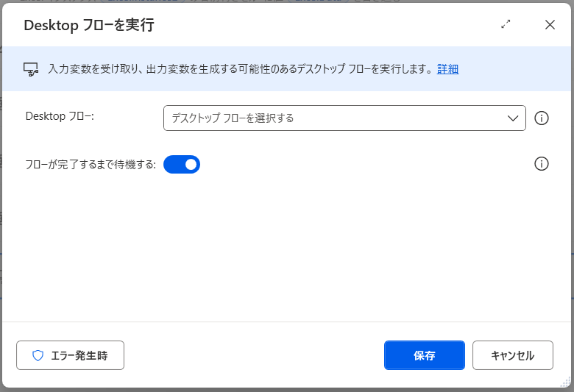This screenshot has width=574, height=392.
Task: Open the エラー発生時 settings
Action: [70, 355]
